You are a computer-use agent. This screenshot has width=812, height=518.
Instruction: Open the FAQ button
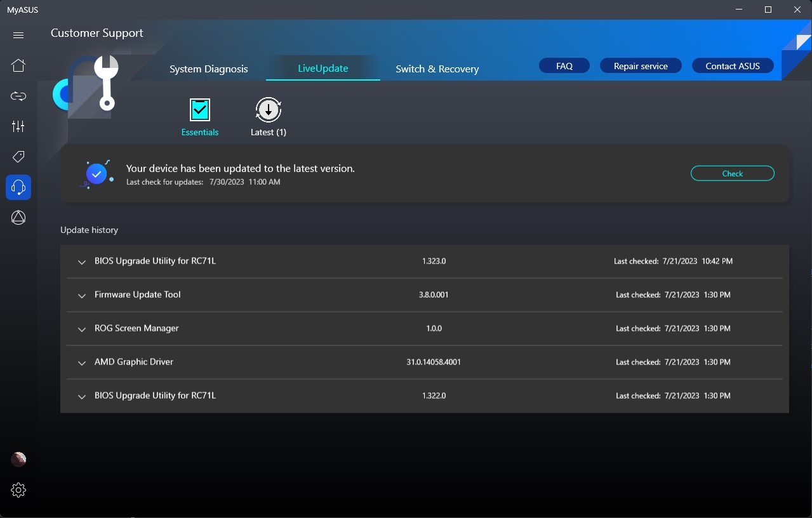[x=564, y=66]
